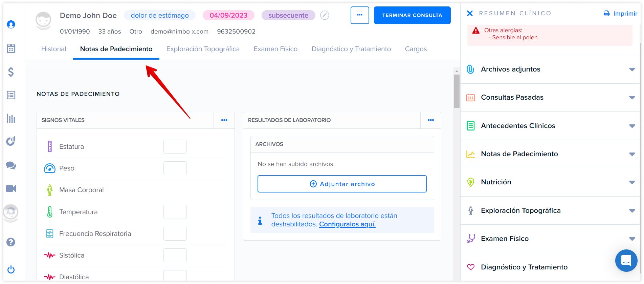Click the pencil edit icon beside subsecuente
This screenshot has width=644, height=284.
click(x=325, y=15)
